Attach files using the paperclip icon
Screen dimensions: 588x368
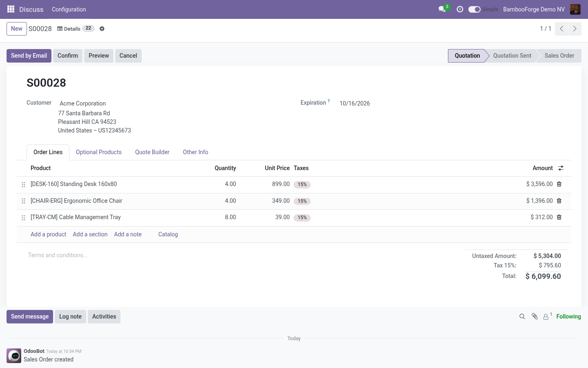[535, 316]
